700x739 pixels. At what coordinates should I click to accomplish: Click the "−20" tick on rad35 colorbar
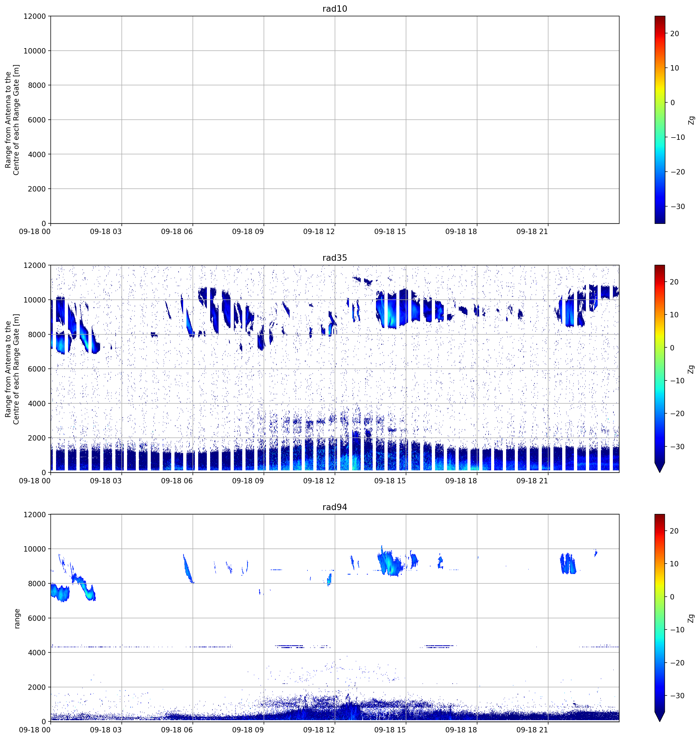pyautogui.click(x=677, y=414)
